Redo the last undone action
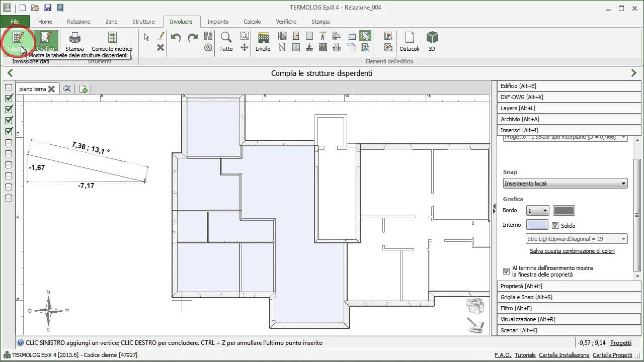 [x=193, y=38]
